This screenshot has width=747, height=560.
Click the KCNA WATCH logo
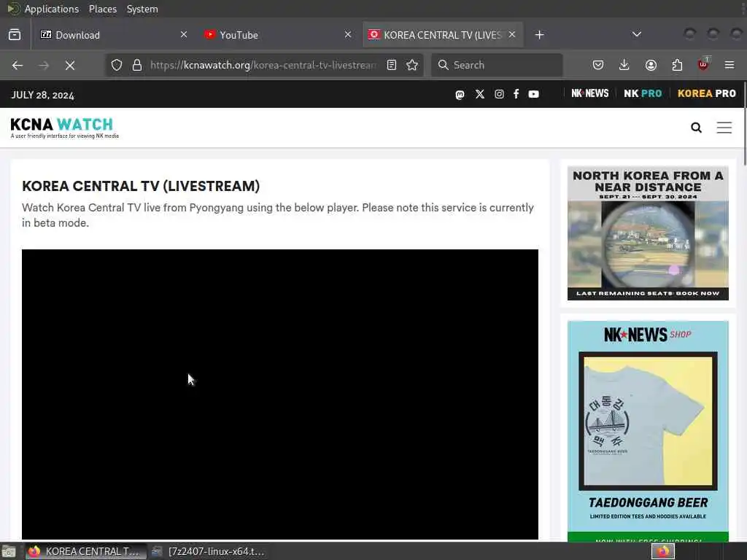pyautogui.click(x=64, y=128)
